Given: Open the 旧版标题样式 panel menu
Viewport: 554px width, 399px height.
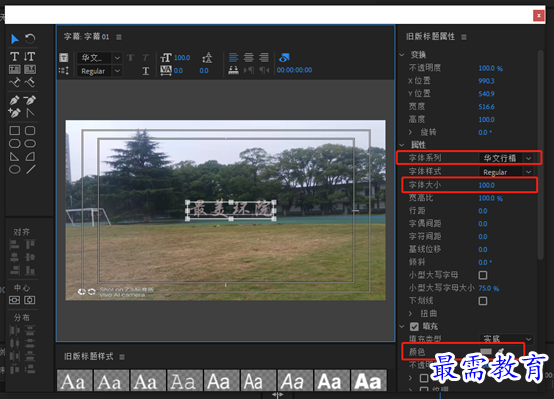Looking at the screenshot, I should pyautogui.click(x=122, y=357).
